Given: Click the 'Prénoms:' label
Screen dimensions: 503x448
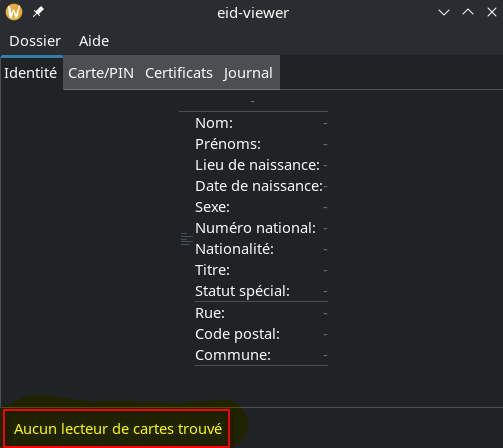Looking at the screenshot, I should (228, 144).
